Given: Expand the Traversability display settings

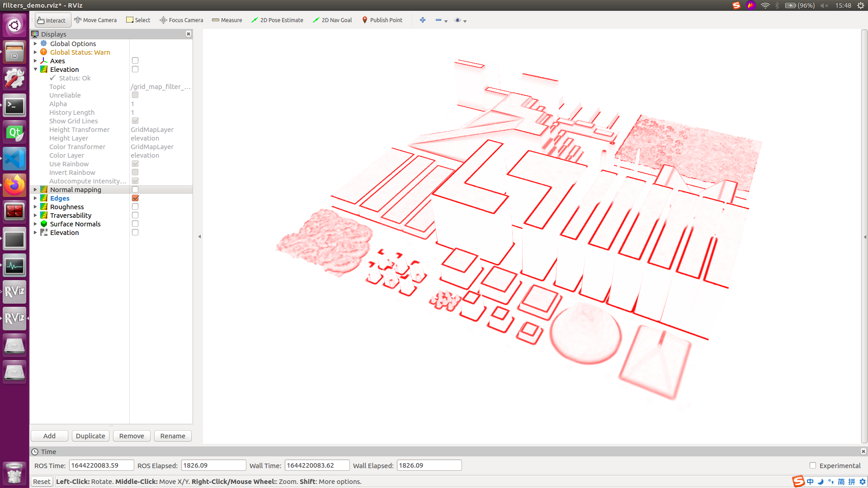Looking at the screenshot, I should pyautogui.click(x=36, y=215).
